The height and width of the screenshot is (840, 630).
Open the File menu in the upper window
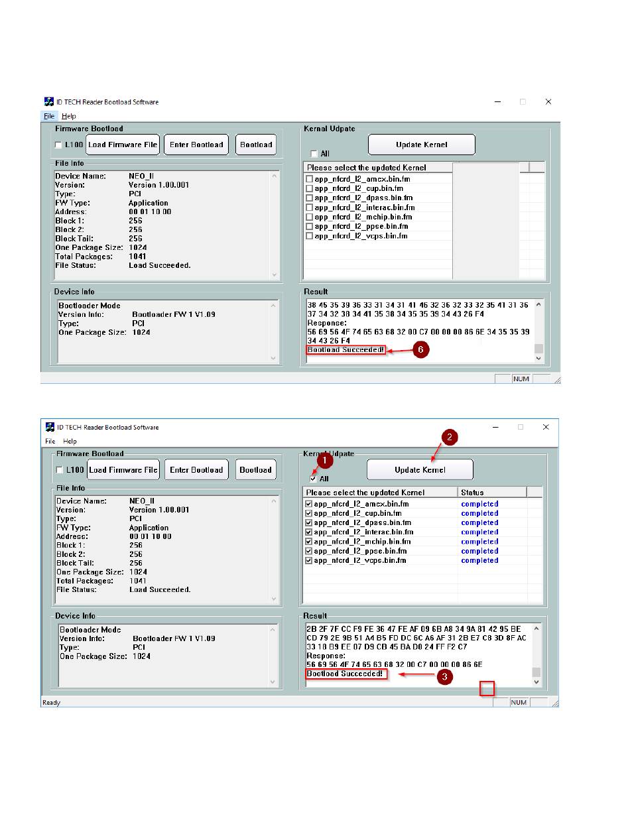(x=49, y=116)
